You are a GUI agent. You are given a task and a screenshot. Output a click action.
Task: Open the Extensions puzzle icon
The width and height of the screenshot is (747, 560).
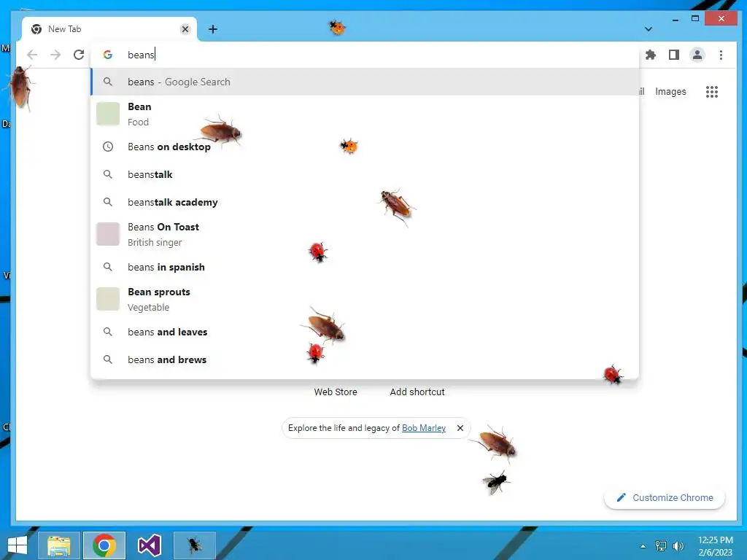650,55
